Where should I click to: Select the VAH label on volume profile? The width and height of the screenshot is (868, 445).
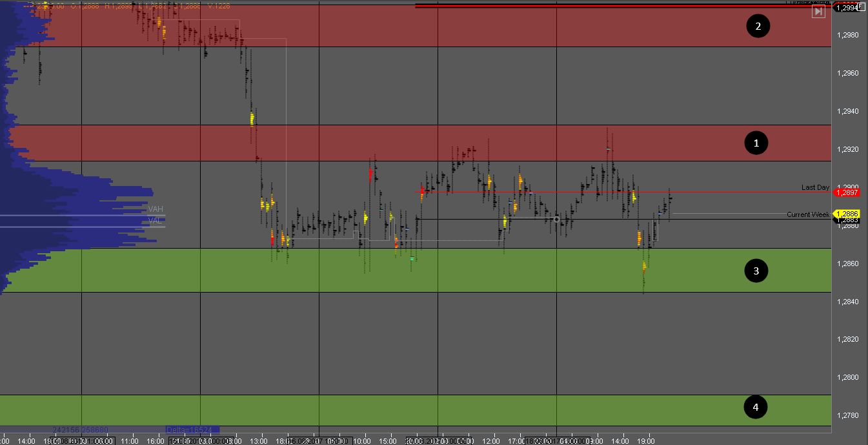tap(155, 209)
